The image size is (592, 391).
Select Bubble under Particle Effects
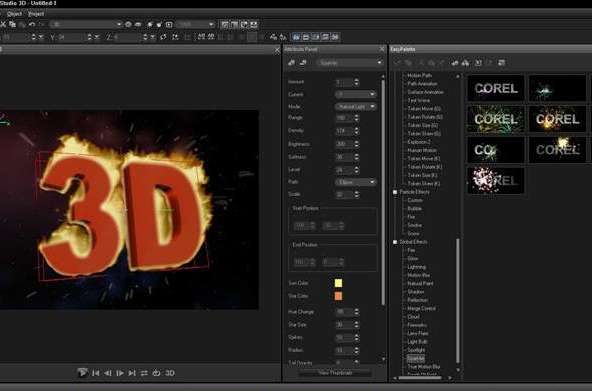(x=414, y=209)
